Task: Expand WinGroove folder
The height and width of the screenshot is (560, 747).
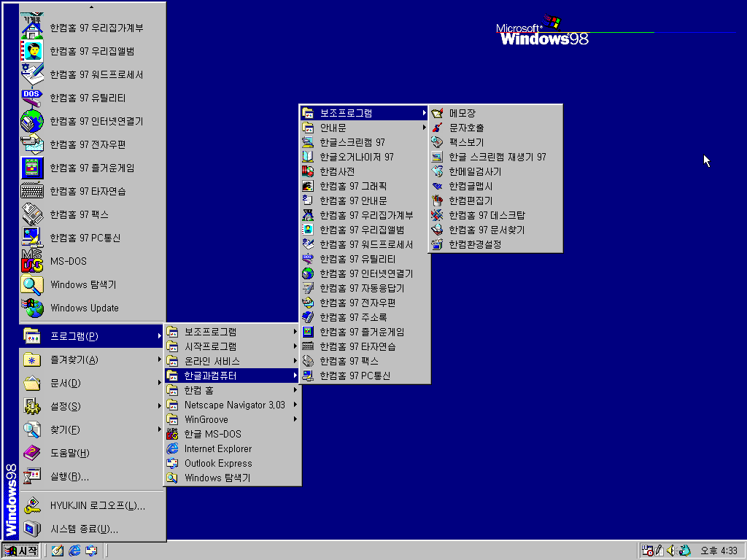Action: click(x=232, y=419)
